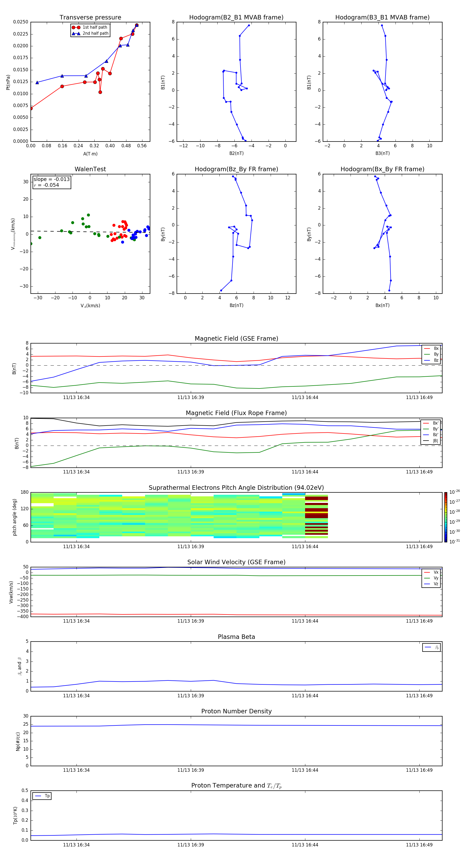Click the 'Pt(nPa)' y-axis label
The height and width of the screenshot is (868, 473).
click(x=8, y=82)
